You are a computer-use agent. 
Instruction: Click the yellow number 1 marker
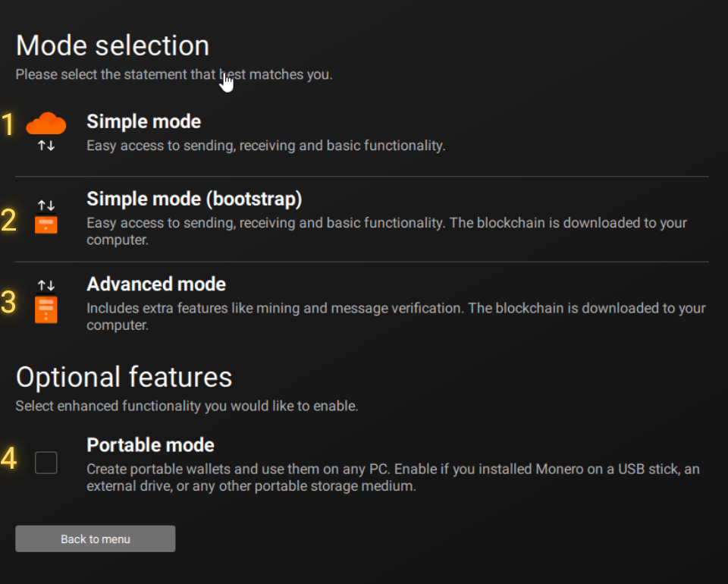click(x=8, y=125)
